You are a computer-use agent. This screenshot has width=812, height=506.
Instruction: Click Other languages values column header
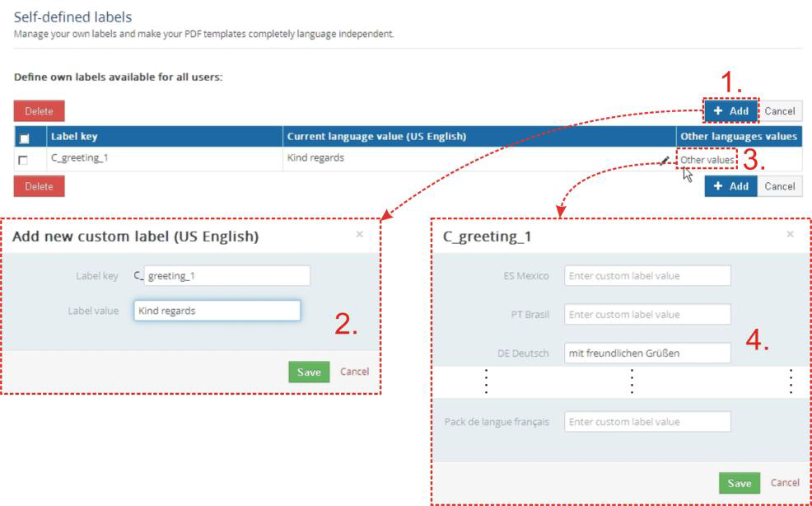(x=739, y=136)
